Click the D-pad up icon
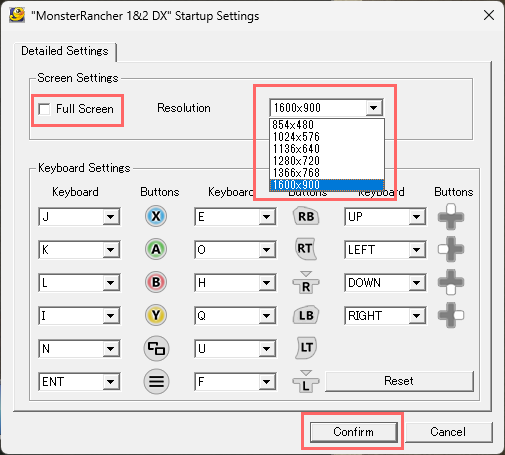 [x=451, y=217]
